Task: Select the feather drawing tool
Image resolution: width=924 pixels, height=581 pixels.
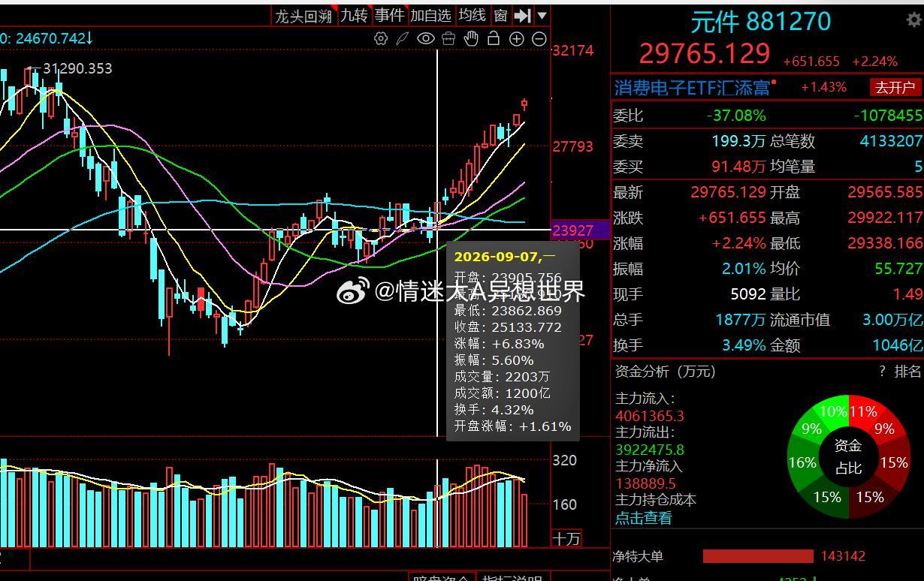Action: coord(403,38)
